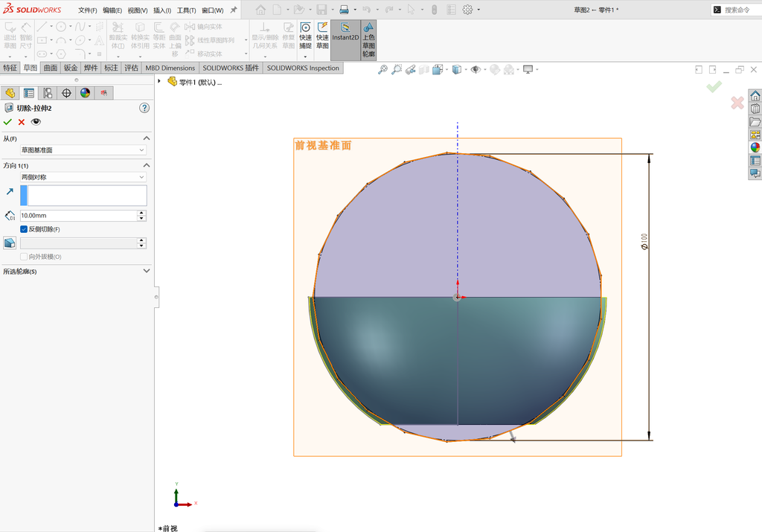The height and width of the screenshot is (532, 762).
Task: Open Design Library icon in task pane
Action: click(755, 109)
